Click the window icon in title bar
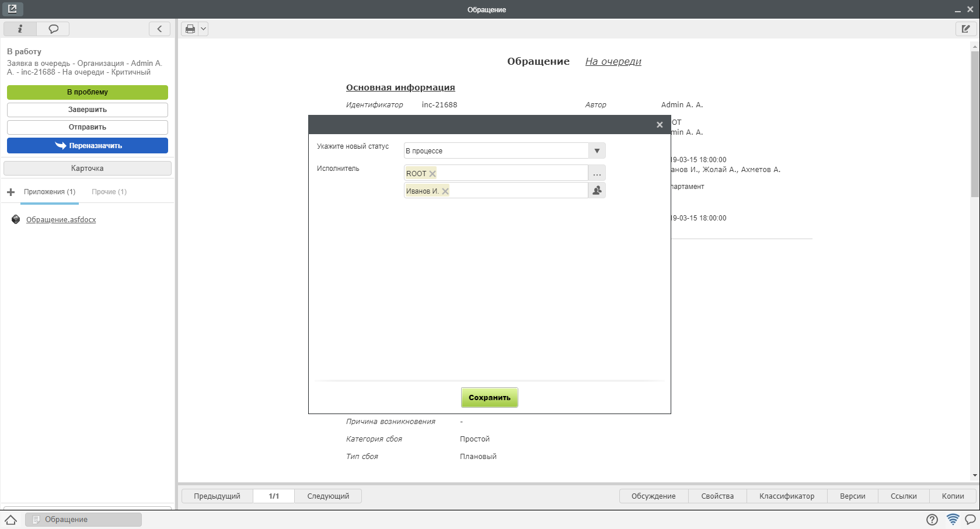Screen dimensions: 980x529 12,9
